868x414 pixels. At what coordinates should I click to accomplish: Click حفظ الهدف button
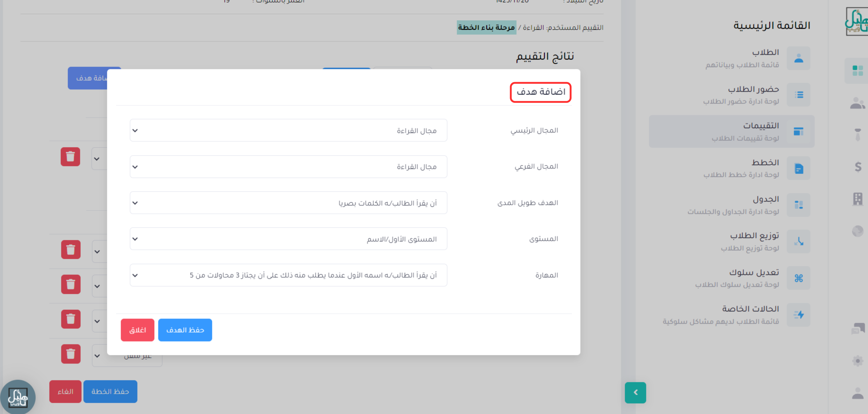tap(185, 330)
